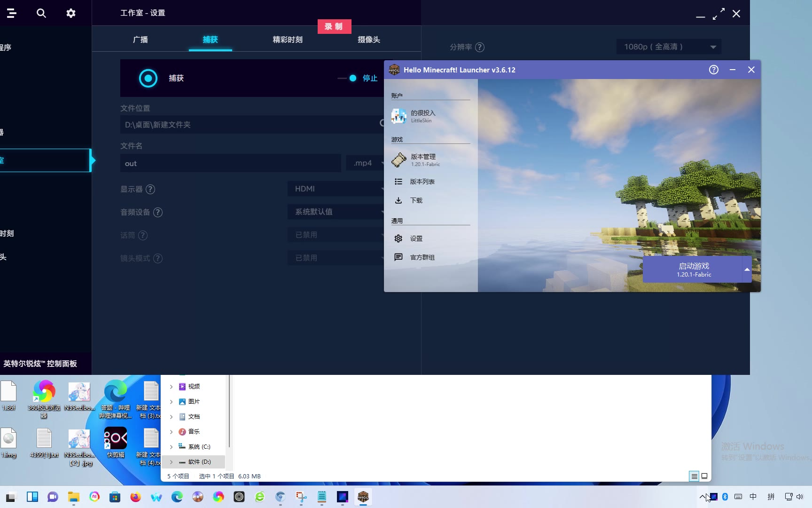Expand the 系统 (C:) drive node
This screenshot has height=508, width=812.
[x=171, y=447]
